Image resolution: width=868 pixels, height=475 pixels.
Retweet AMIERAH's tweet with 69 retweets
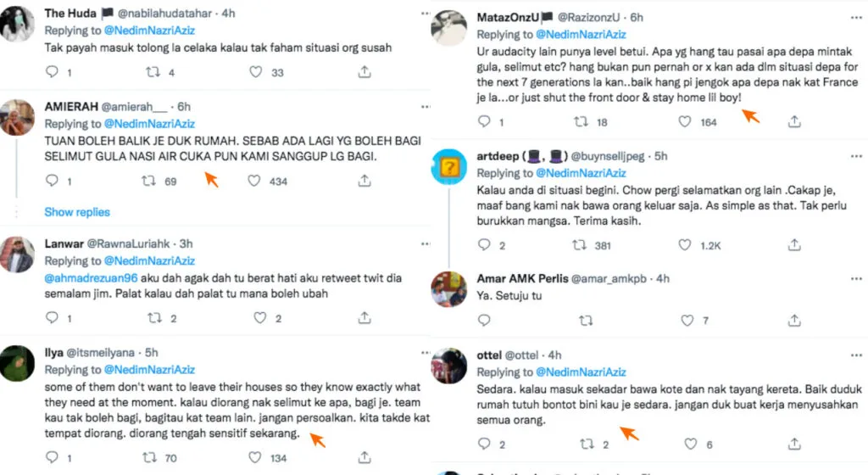(147, 181)
